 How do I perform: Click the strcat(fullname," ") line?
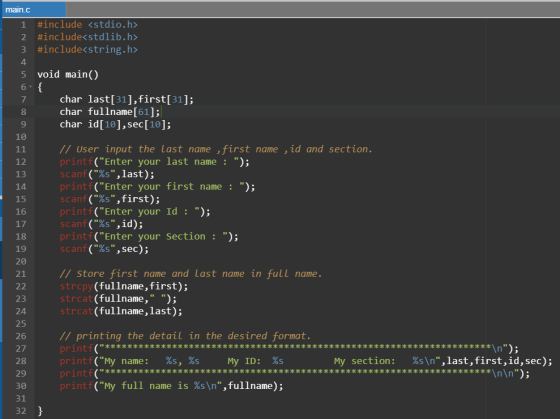pos(118,299)
